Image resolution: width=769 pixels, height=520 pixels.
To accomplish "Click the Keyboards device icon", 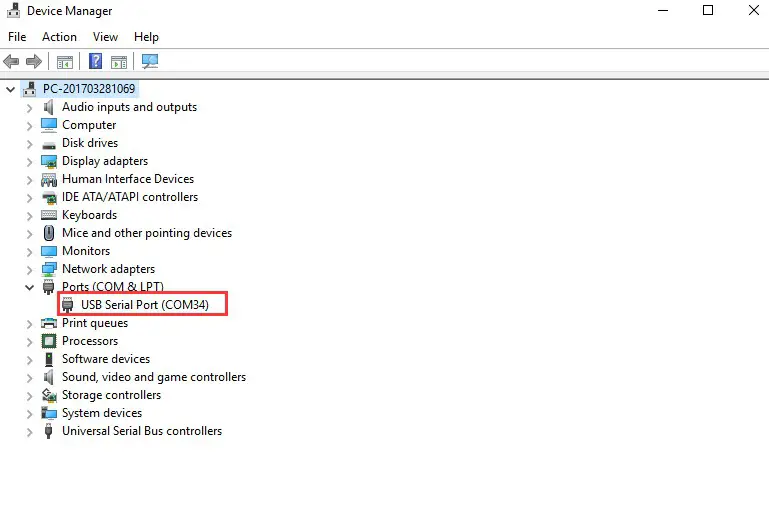I will (x=49, y=215).
